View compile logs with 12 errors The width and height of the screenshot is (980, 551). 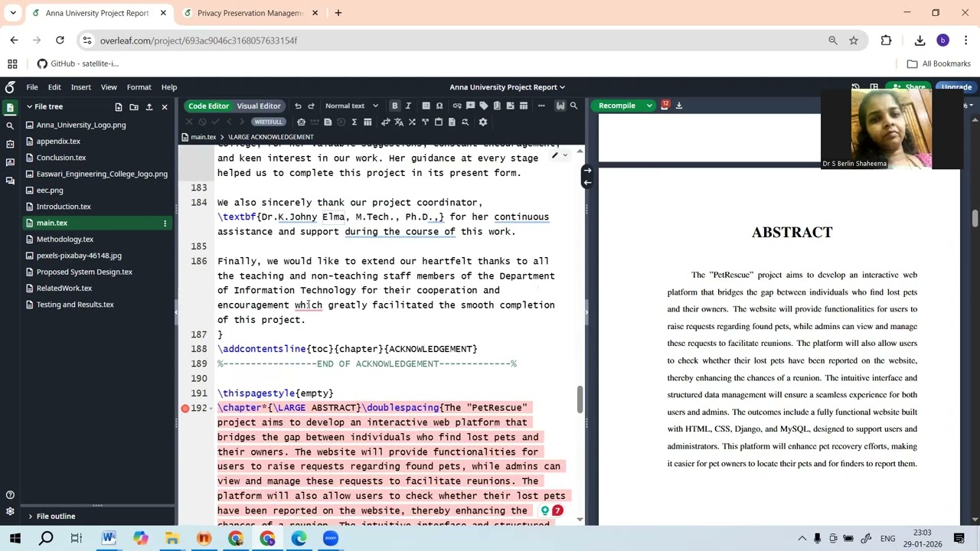[665, 106]
